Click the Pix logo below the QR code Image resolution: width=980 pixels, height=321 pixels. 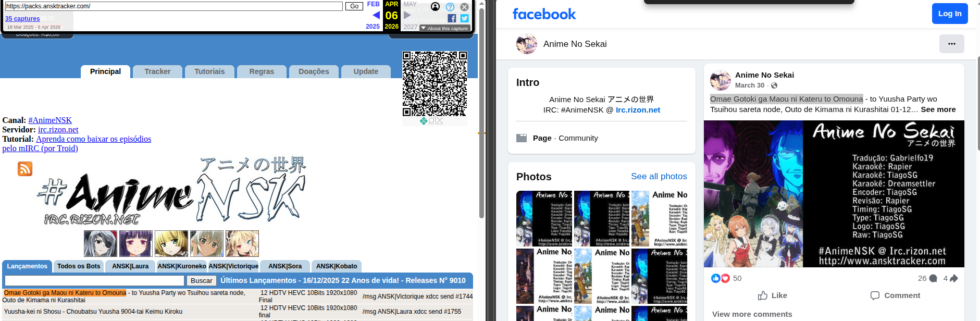(x=431, y=121)
